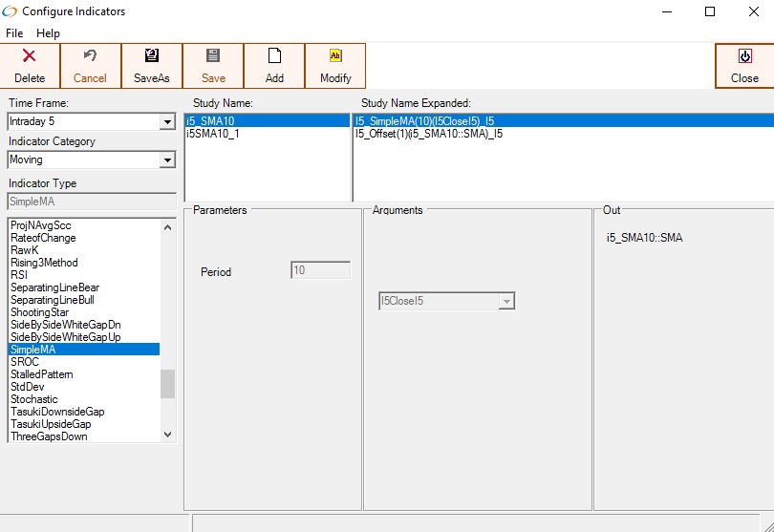Open the Help menu
774x532 pixels.
coord(48,33)
